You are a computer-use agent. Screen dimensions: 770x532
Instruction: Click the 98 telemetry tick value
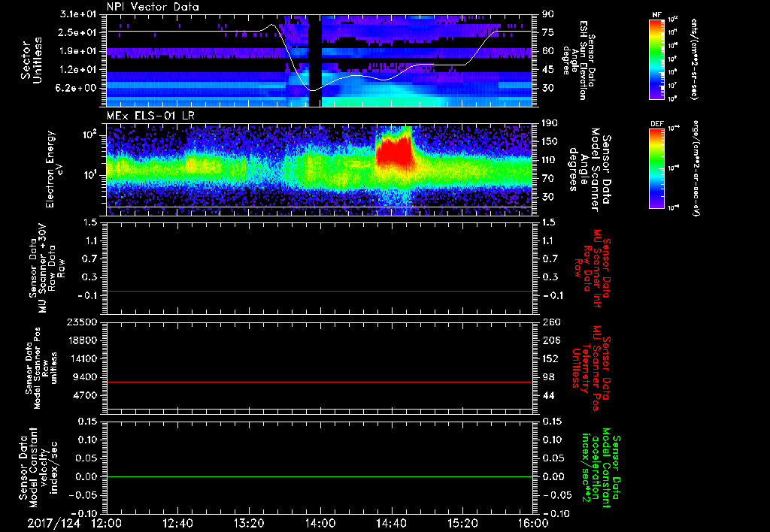(548, 377)
